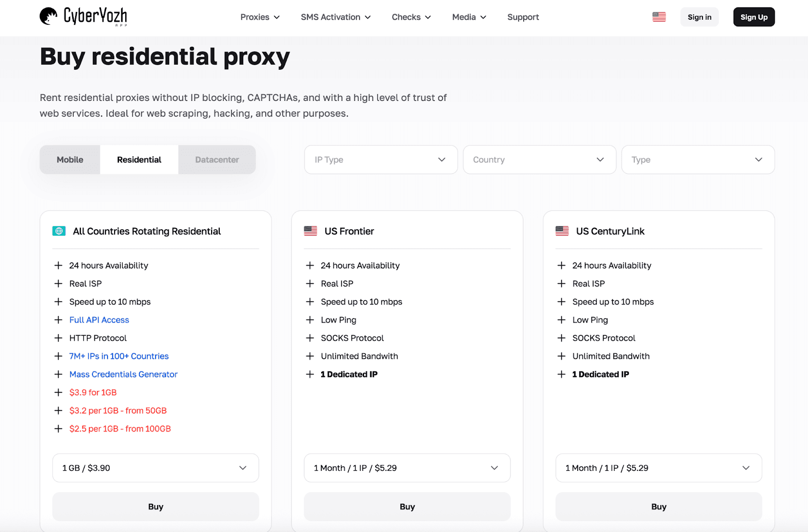This screenshot has height=532, width=808.
Task: Go to the Support page
Action: (x=523, y=17)
